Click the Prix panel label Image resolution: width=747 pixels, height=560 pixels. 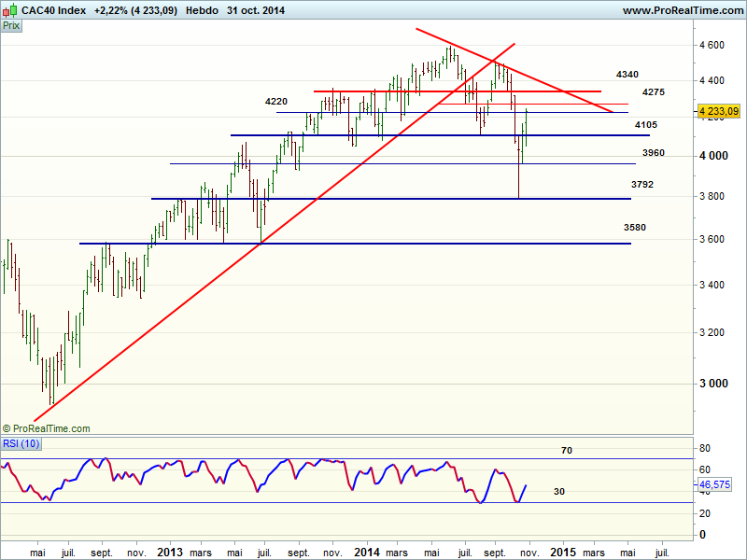point(11,26)
